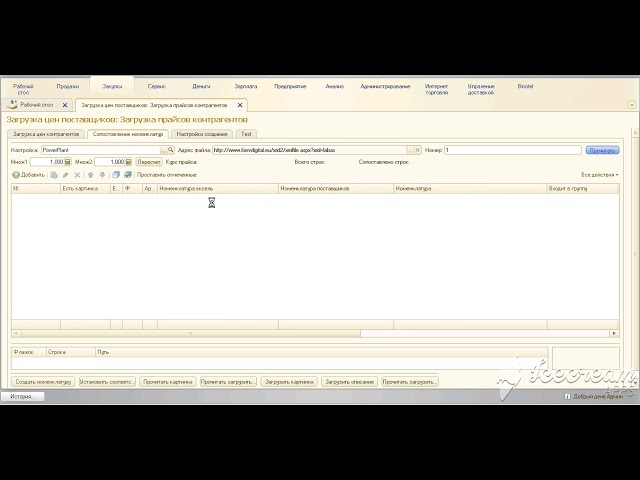Screen dimensions: 640x480
Task: Open the calculator for Множ1 field
Action: [x=68, y=162]
